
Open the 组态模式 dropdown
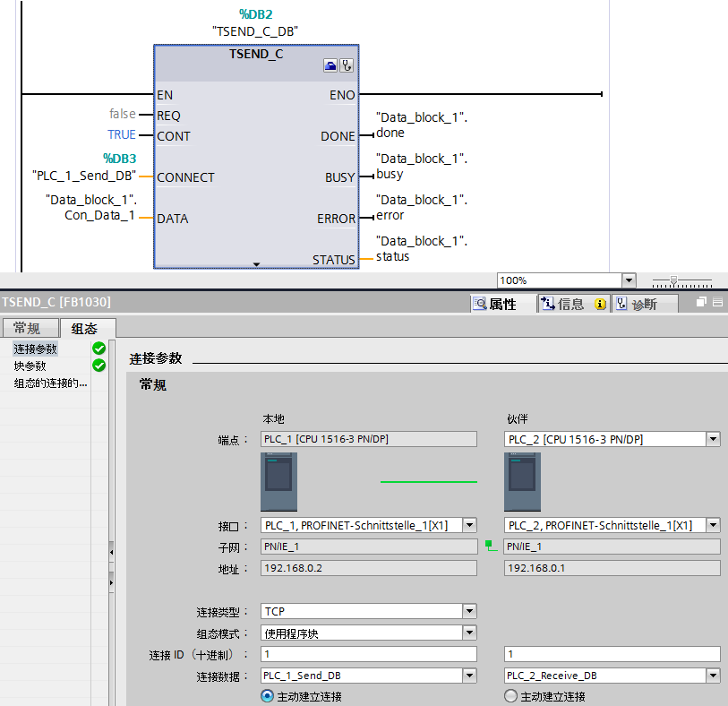[x=469, y=633]
